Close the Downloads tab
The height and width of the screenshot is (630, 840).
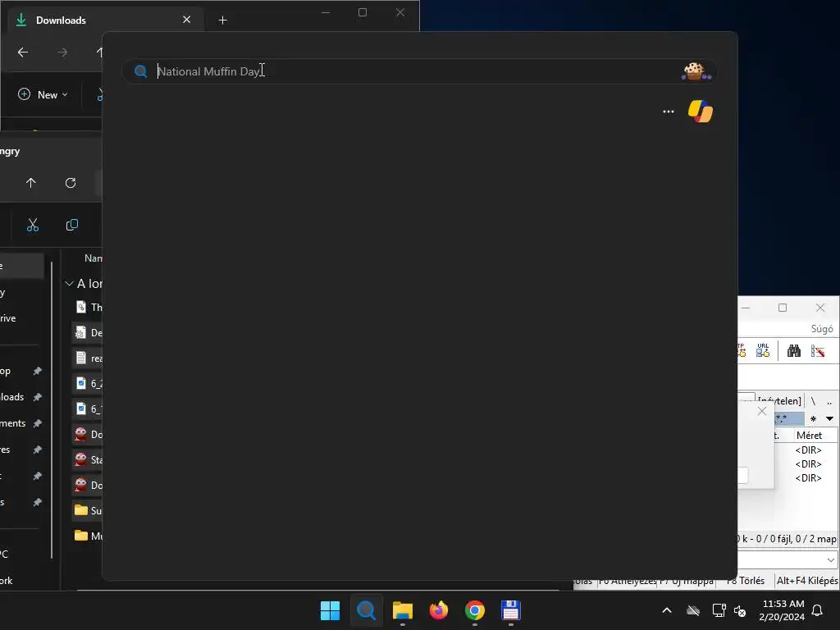pos(186,20)
